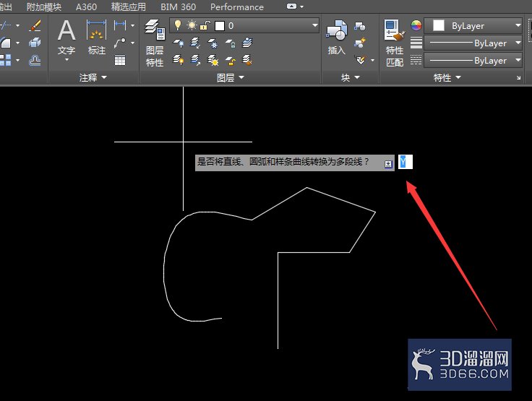Expand the 注释 panel dropdown

(x=93, y=78)
